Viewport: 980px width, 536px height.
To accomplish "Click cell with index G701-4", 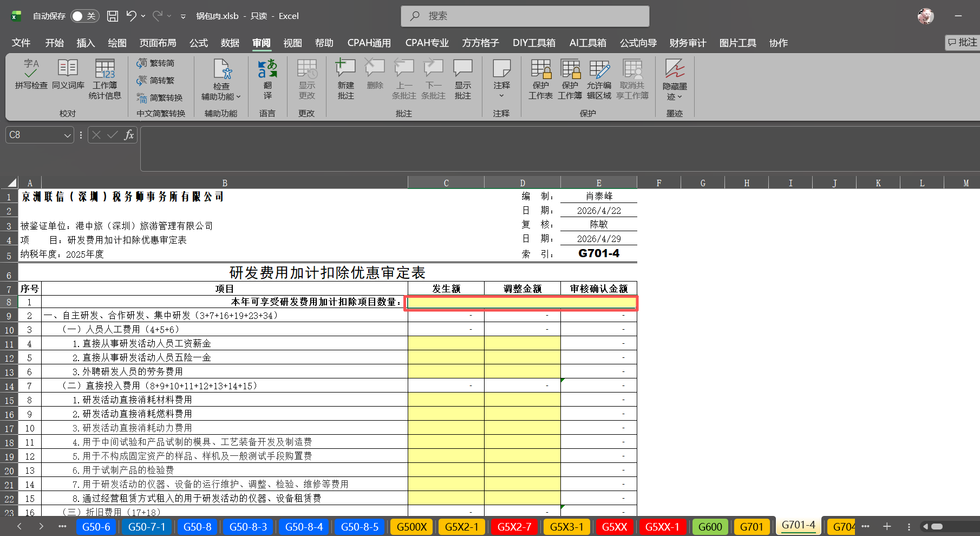I will click(599, 253).
